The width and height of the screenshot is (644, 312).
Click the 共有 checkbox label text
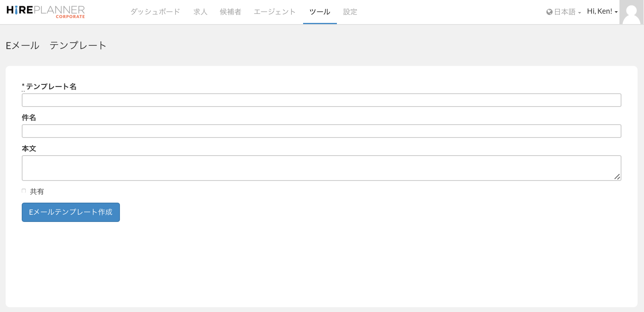click(37, 192)
